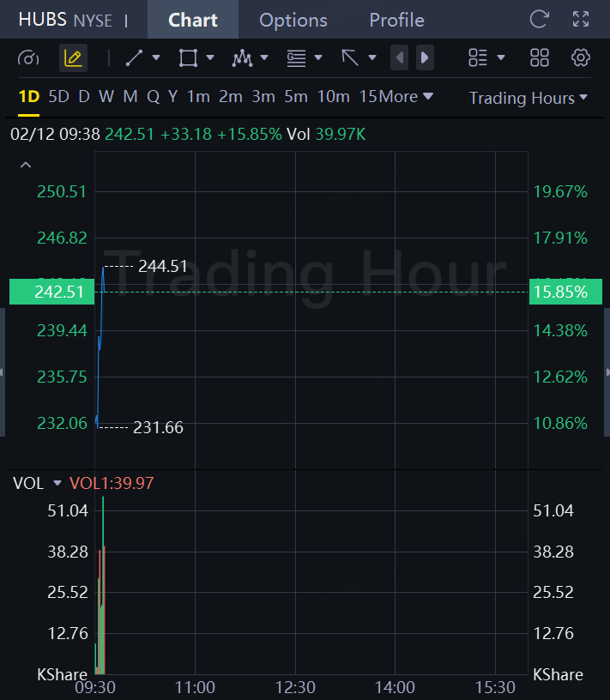This screenshot has height=700, width=610.
Task: Click the 244.51 high price label
Action: (162, 266)
